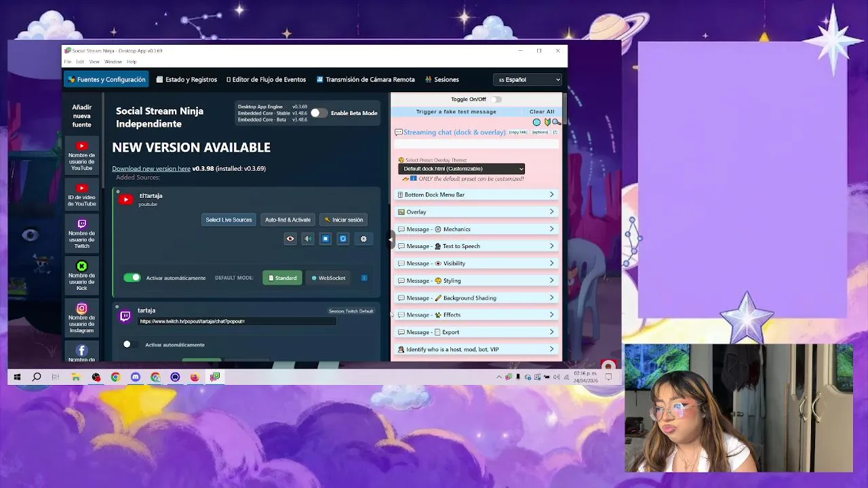Open preset overlay theme dropdown
Viewport: 868px width, 488px height.
[461, 169]
